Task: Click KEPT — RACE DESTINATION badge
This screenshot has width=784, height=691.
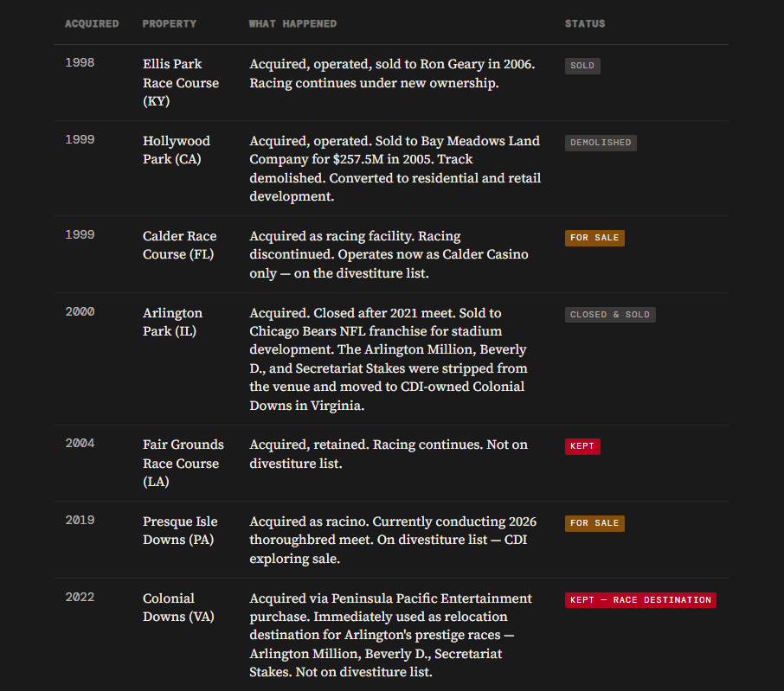Action: pyautogui.click(x=640, y=599)
